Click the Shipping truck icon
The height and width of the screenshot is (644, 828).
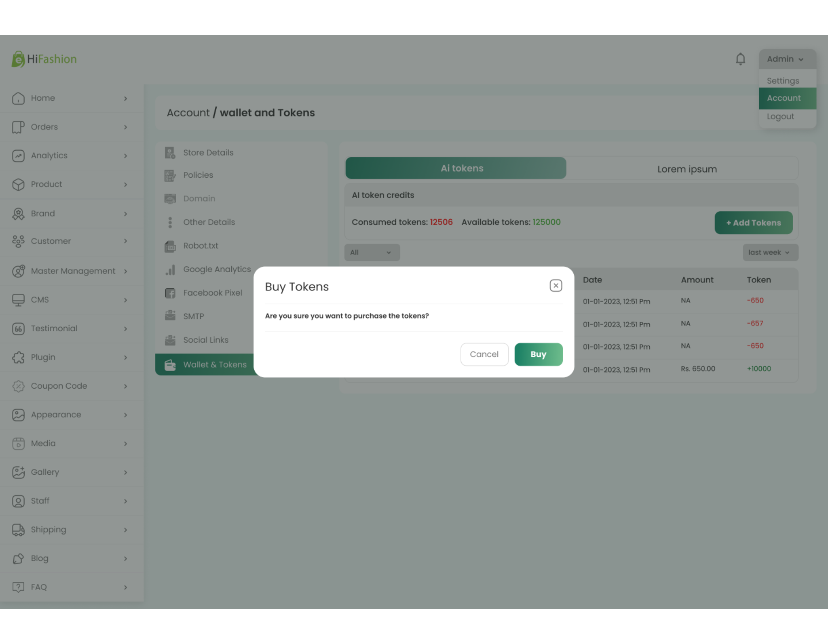18,530
